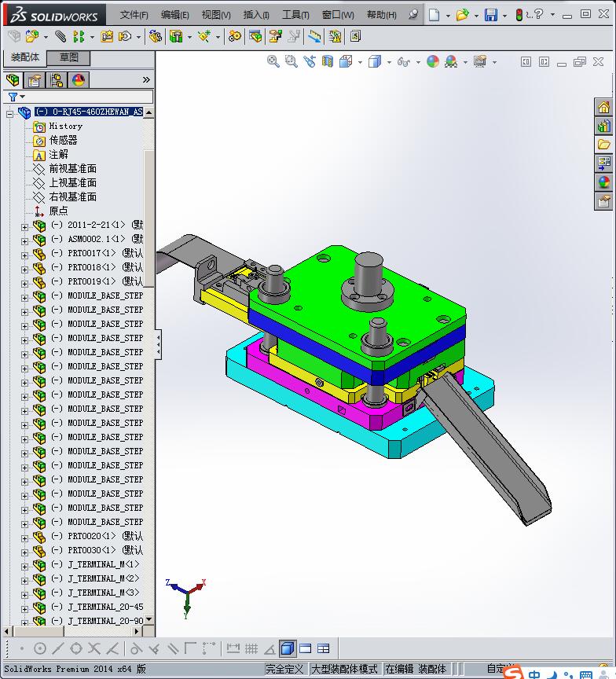Expand the J_TERMINAL_M<1> node

[x=24, y=567]
